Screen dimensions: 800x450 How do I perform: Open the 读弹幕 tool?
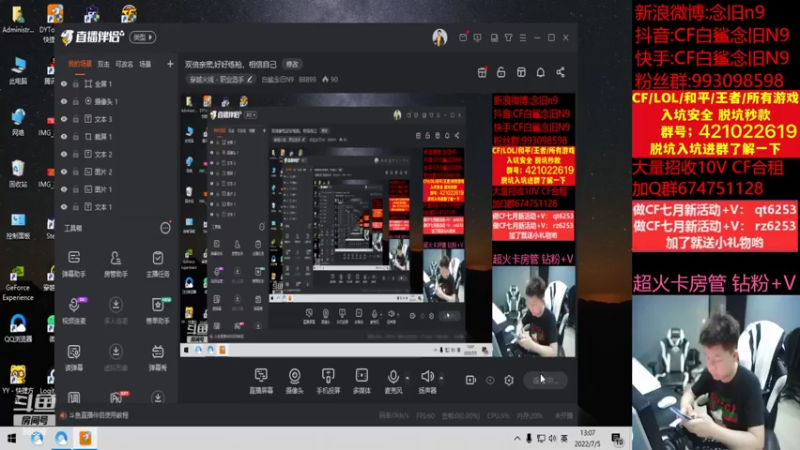(74, 357)
